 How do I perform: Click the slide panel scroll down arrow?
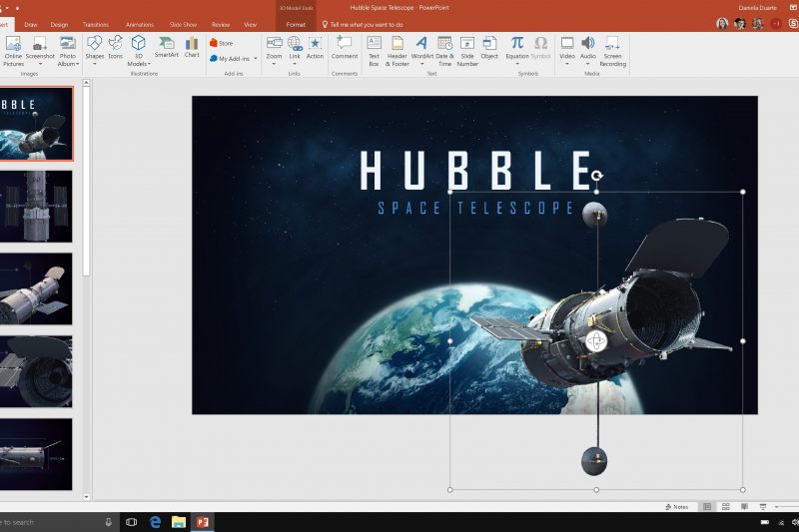(x=86, y=496)
